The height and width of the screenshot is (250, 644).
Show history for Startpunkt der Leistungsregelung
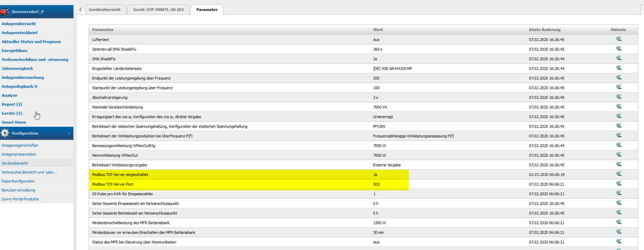point(618,87)
